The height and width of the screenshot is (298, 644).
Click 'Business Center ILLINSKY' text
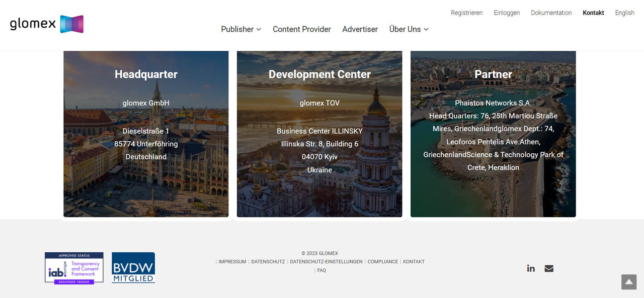pos(319,131)
